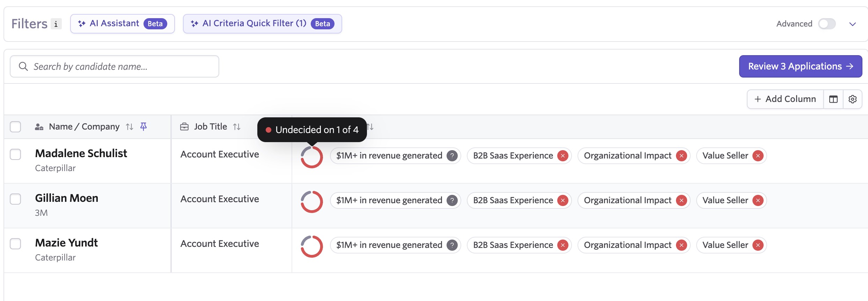Expand the filters panel chevron
Image resolution: width=868 pixels, height=301 pixels.
[852, 24]
